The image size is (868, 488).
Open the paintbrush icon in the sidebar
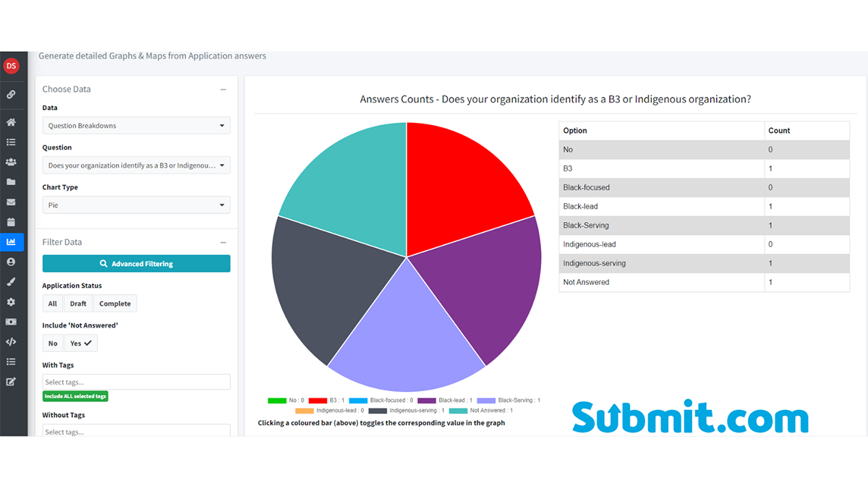(12, 281)
